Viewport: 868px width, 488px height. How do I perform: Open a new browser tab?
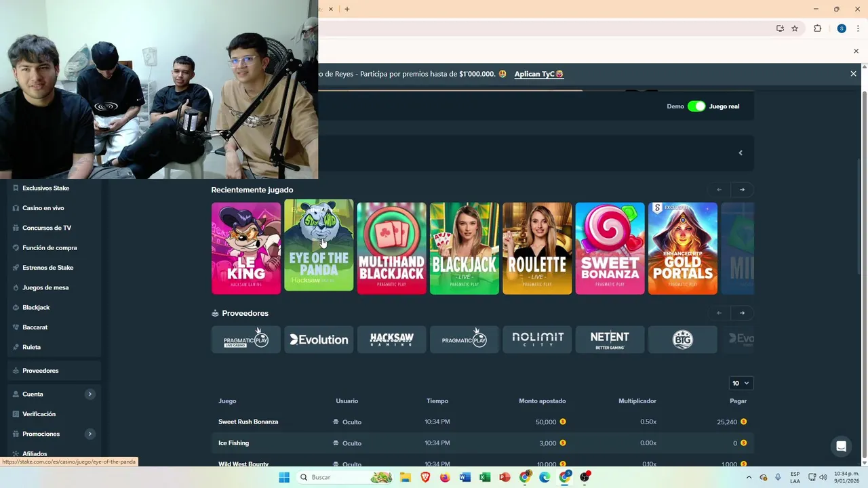coord(347,9)
